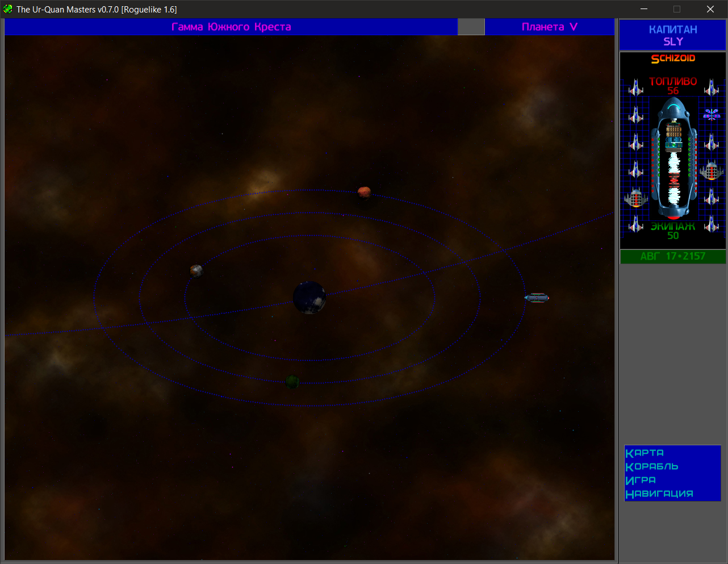Click the Гамма Южного Креста title bar
728x564 pixels.
coord(231,27)
